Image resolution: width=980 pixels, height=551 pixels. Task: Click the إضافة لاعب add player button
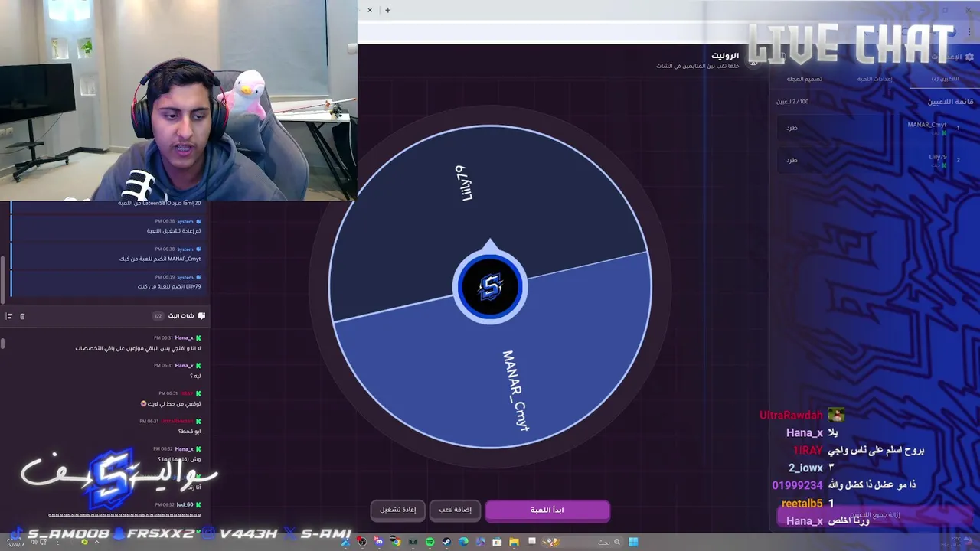point(455,510)
